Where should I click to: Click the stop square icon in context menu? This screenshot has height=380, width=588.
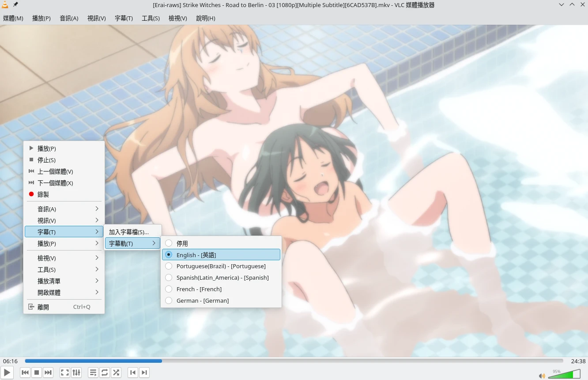point(31,160)
